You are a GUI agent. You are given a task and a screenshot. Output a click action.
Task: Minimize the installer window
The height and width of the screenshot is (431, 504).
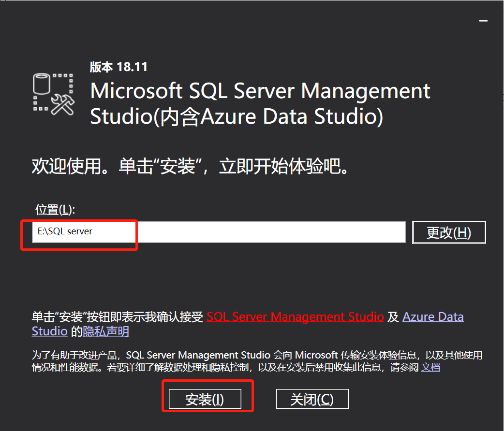(483, 21)
